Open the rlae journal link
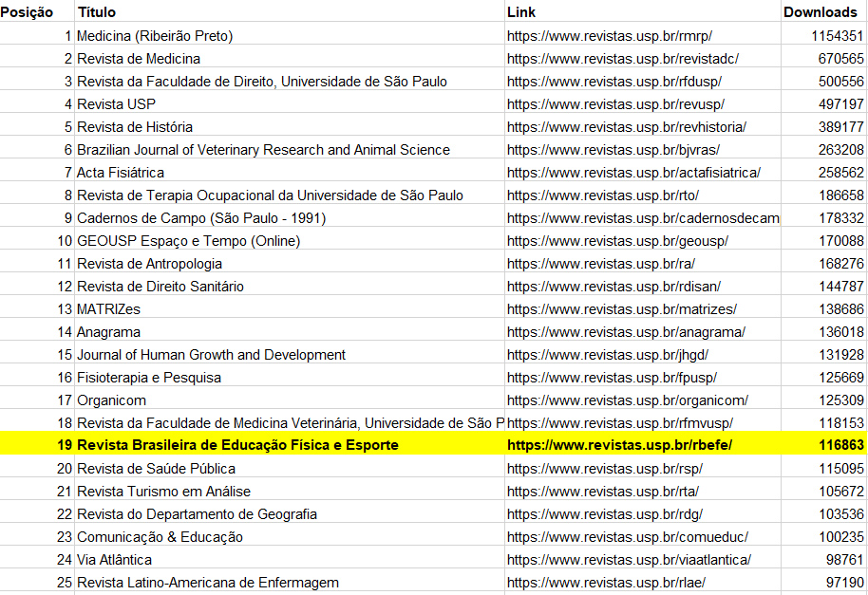 (606, 583)
